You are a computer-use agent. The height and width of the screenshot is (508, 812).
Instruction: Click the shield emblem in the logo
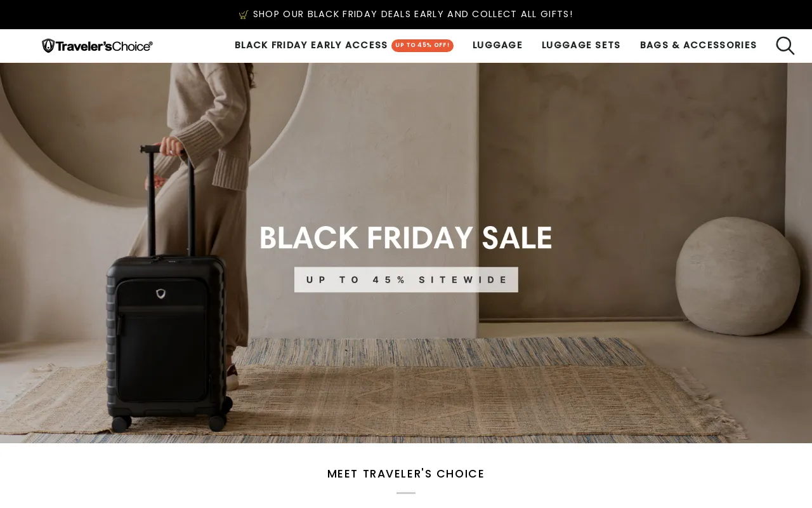[48, 46]
